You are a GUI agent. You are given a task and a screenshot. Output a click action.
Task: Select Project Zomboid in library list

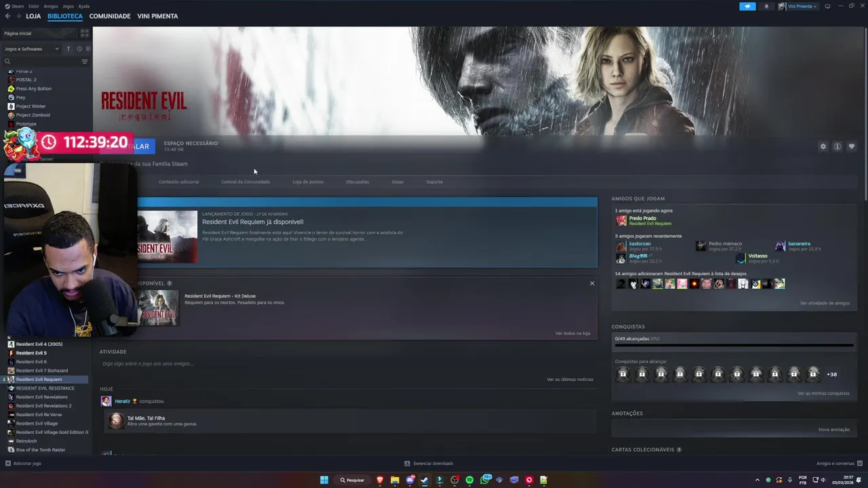33,115
